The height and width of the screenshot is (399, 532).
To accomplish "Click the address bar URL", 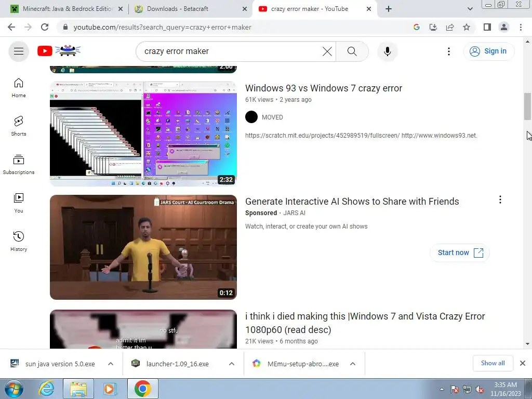I will (x=162, y=27).
